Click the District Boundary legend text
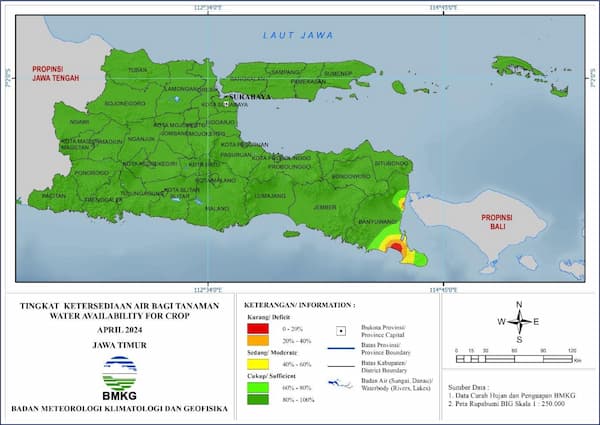Image resolution: width=600 pixels, height=425 pixels. [384, 370]
